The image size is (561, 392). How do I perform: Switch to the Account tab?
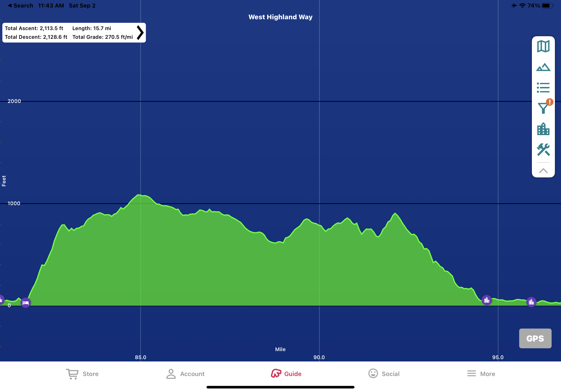185,374
